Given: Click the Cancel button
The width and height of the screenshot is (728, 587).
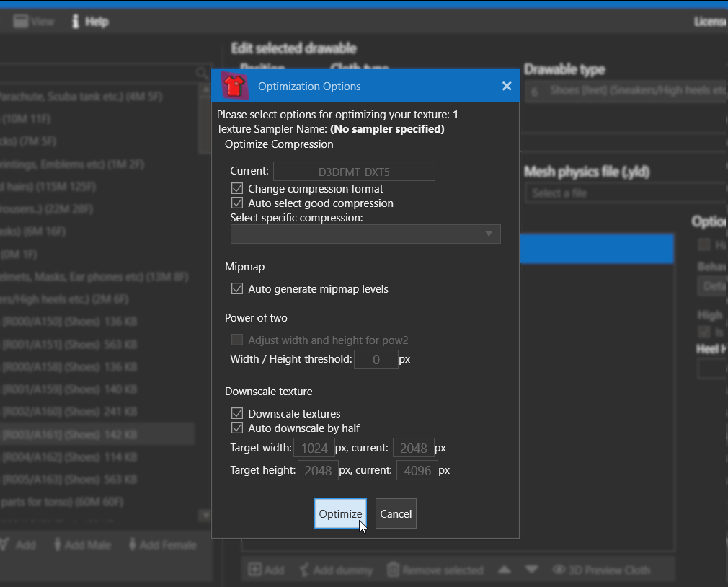Looking at the screenshot, I should (396, 514).
